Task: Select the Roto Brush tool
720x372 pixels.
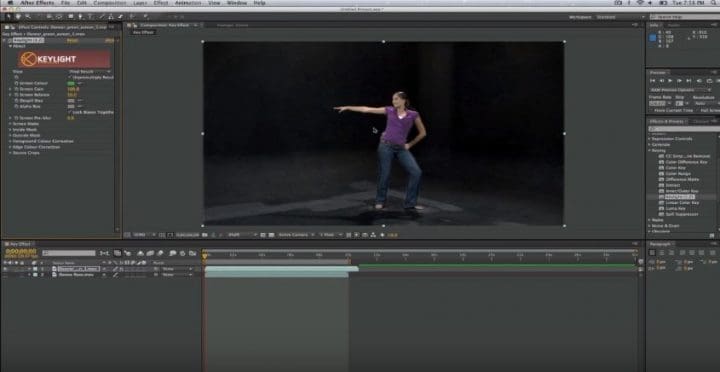Action: tap(132, 17)
